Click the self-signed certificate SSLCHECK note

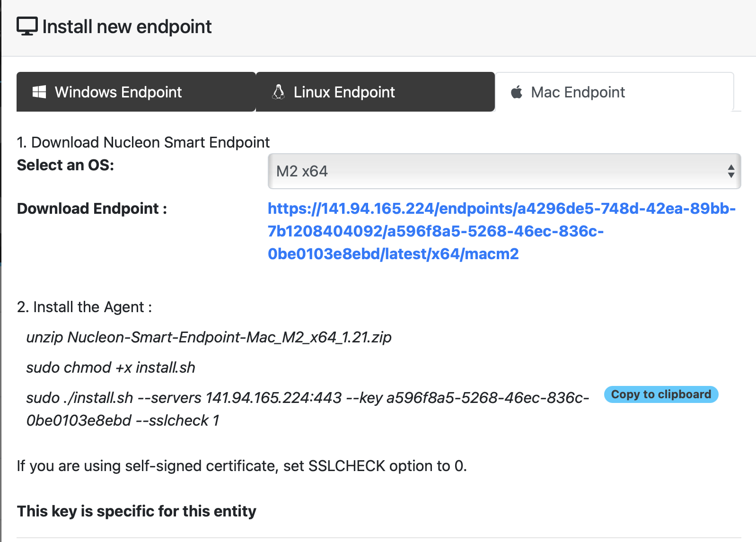click(242, 466)
